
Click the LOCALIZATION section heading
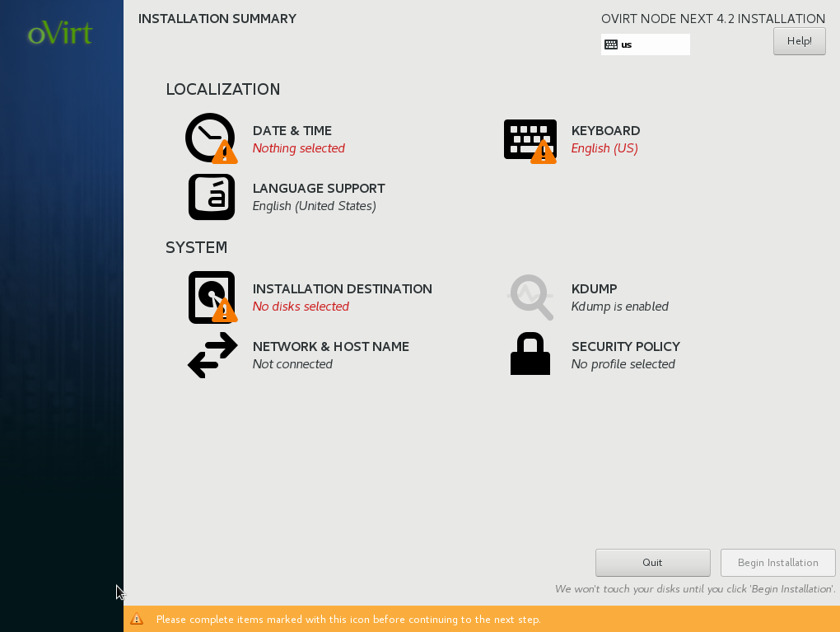click(x=223, y=89)
